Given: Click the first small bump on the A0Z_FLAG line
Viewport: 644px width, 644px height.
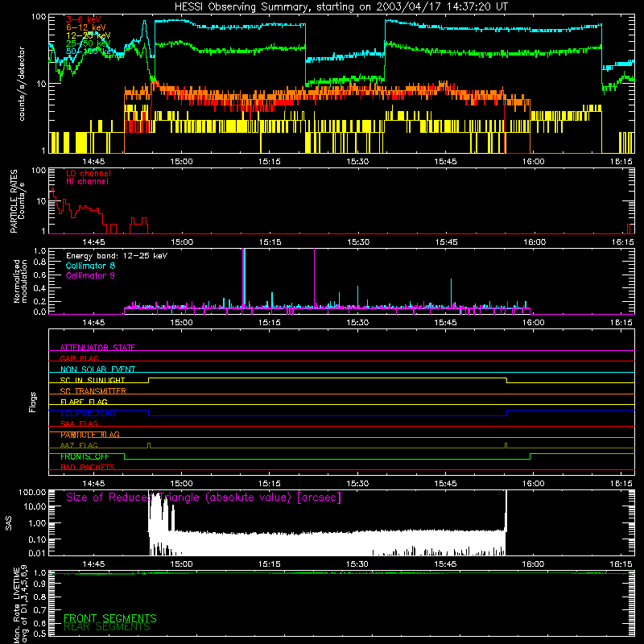Looking at the screenshot, I should tap(149, 445).
